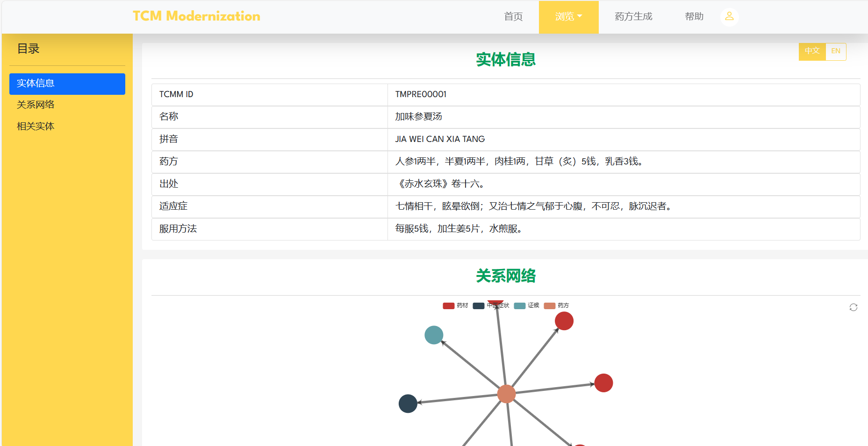
Task: Toggle 药材 legend series visibility
Action: coord(449,306)
